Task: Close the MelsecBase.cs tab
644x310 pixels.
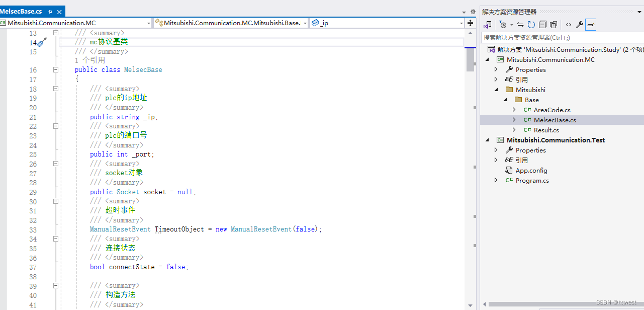Action: click(x=59, y=12)
